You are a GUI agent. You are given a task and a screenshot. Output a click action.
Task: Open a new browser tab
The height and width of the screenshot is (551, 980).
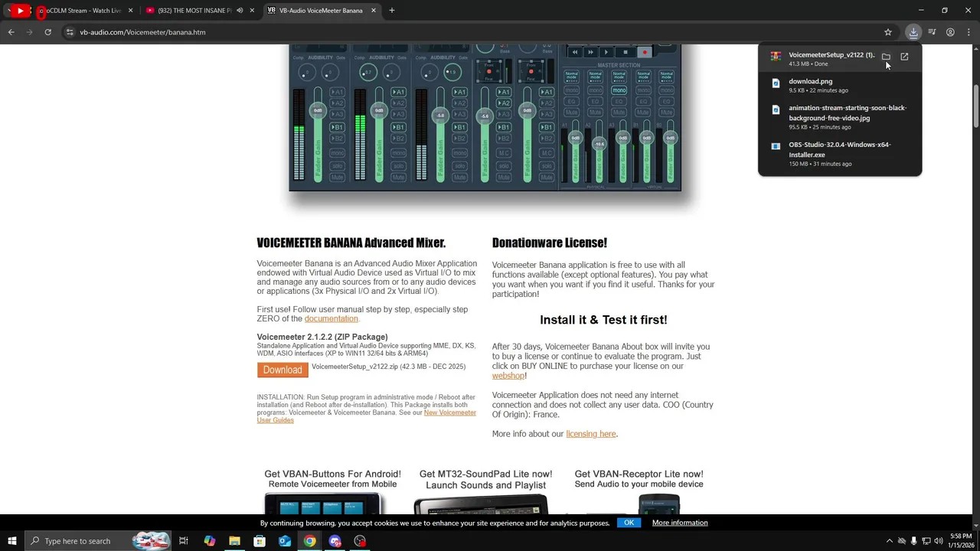click(x=391, y=11)
